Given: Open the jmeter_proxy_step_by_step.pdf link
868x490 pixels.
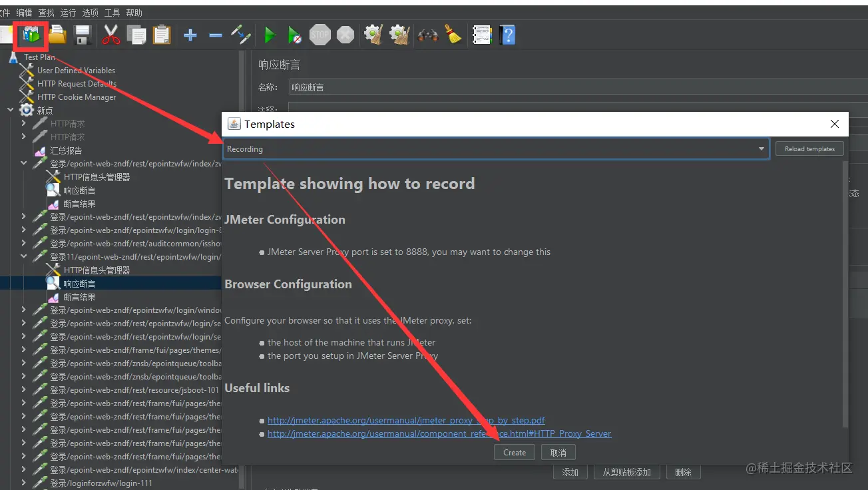Looking at the screenshot, I should pos(406,420).
